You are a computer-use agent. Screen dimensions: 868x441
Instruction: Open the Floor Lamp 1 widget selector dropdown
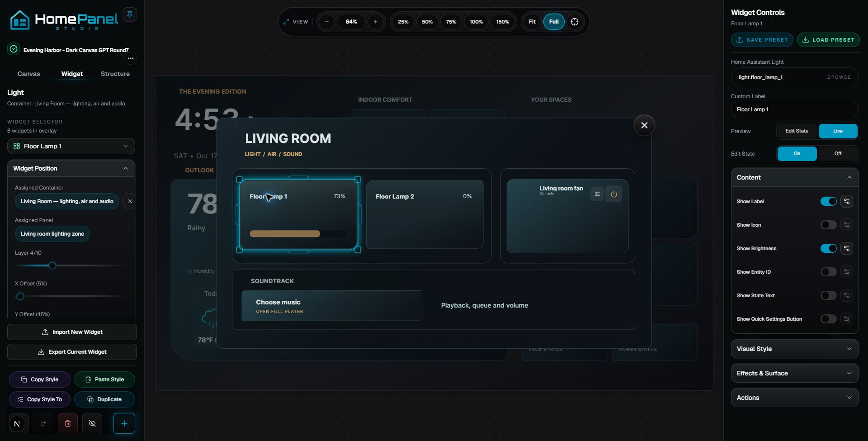pos(71,146)
